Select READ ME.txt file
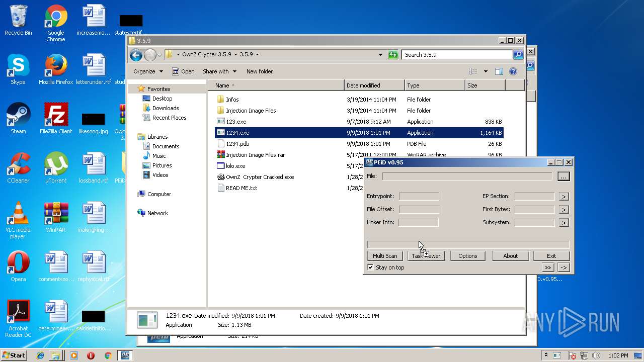 [x=242, y=188]
